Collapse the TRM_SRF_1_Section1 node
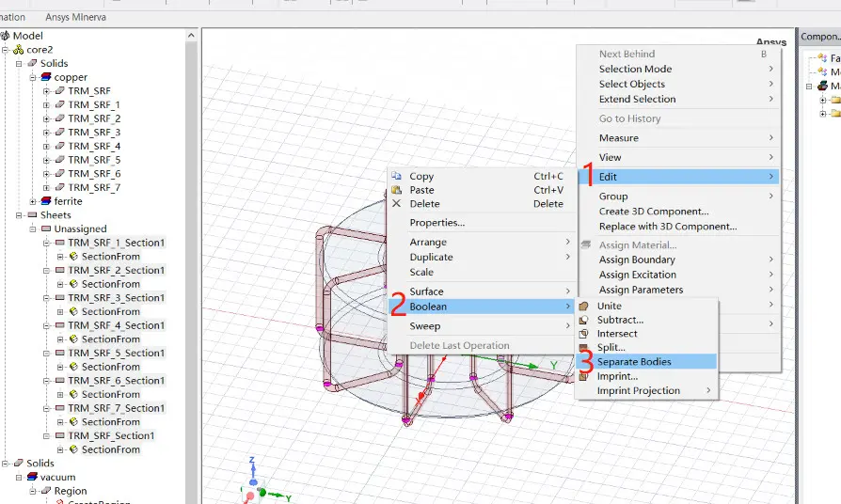Image resolution: width=841 pixels, height=504 pixels. 47,243
